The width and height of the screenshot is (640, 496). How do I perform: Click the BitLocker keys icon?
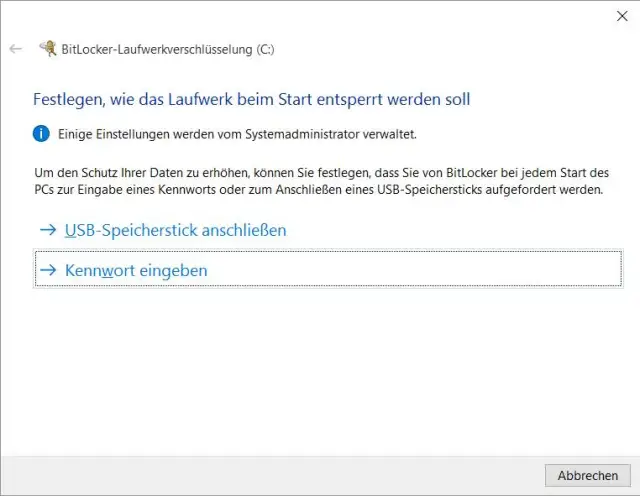pyautogui.click(x=47, y=48)
